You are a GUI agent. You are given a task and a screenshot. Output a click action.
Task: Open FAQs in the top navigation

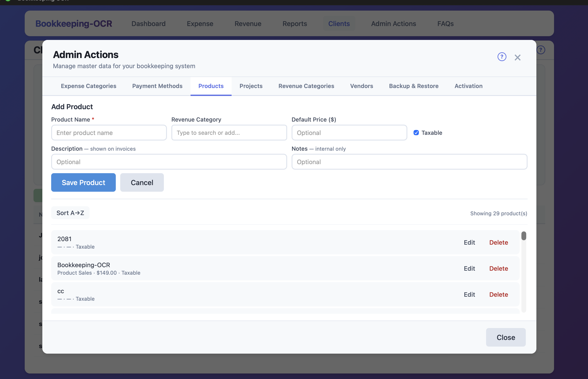[445, 24]
